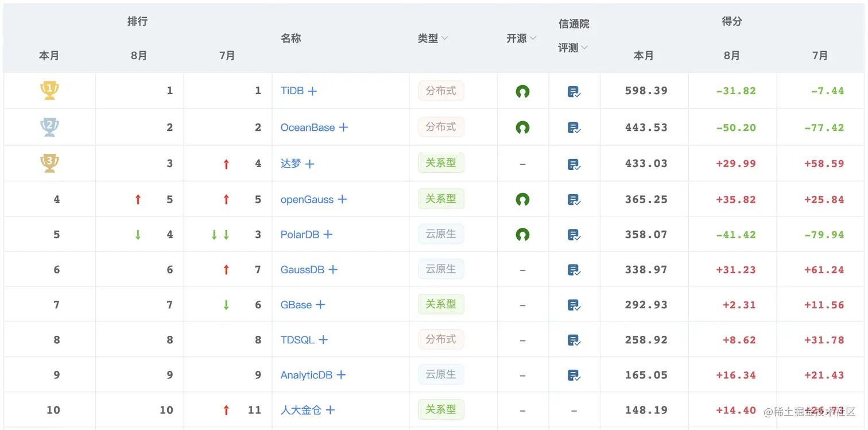This screenshot has height=430, width=868.
Task: Click the score value 148.19
Action: pyautogui.click(x=646, y=410)
